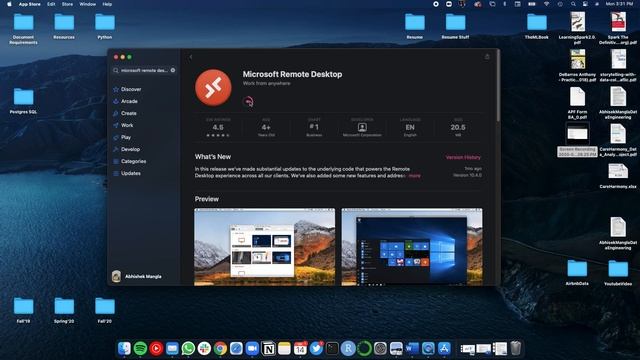640x360 pixels.
Task: Open the Apple menu
Action: [x=9, y=4]
